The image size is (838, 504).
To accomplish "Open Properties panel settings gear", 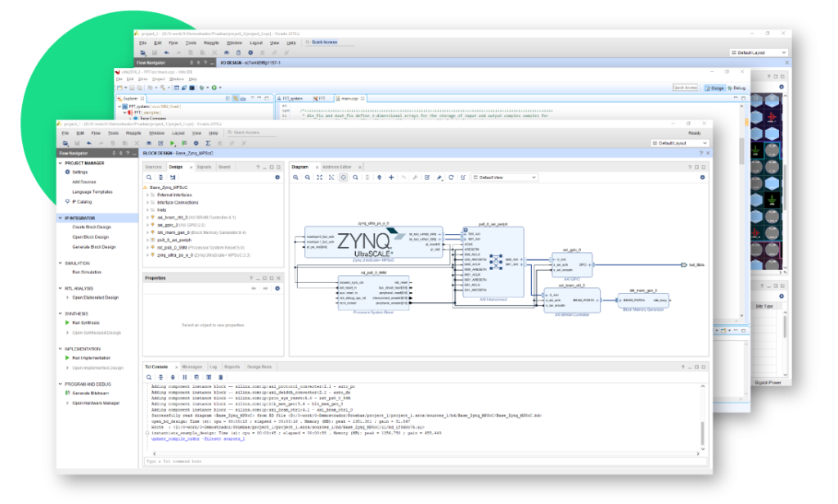I will pyautogui.click(x=277, y=289).
